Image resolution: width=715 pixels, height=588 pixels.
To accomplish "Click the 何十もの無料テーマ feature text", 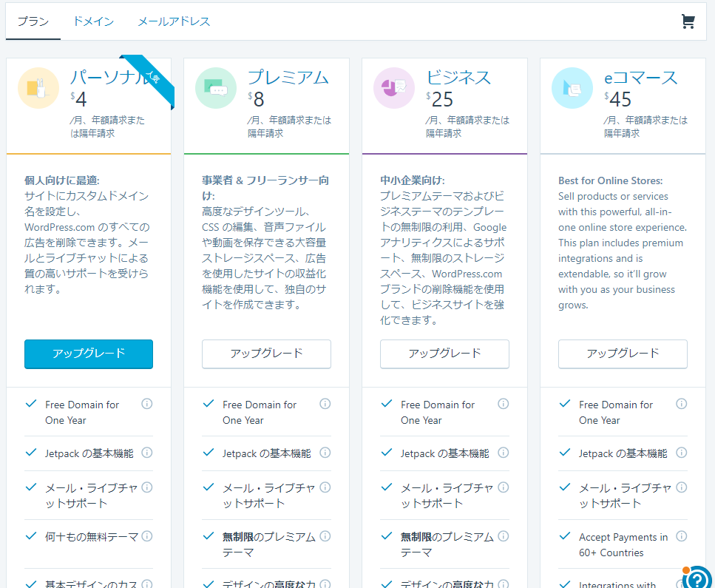I will click(x=92, y=537).
